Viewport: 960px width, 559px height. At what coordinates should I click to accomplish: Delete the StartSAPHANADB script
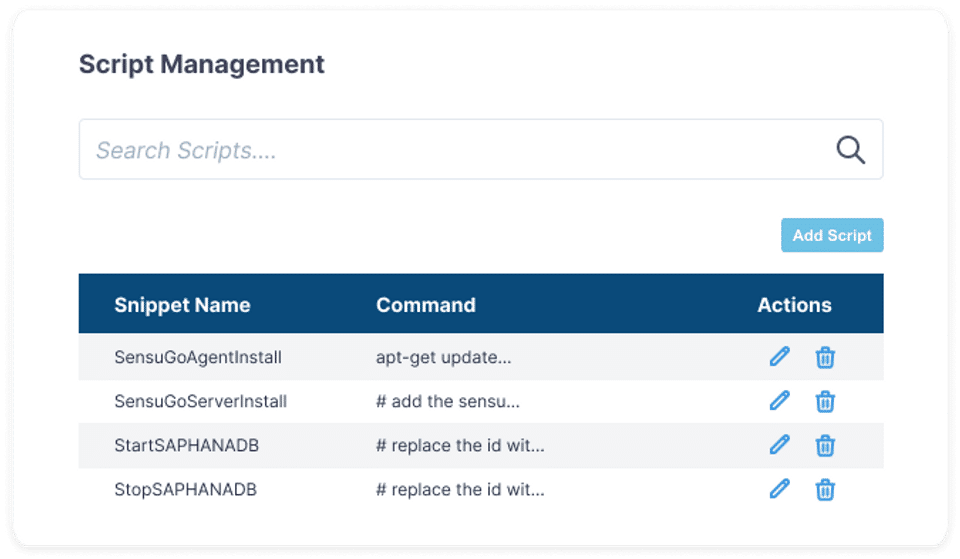click(825, 445)
